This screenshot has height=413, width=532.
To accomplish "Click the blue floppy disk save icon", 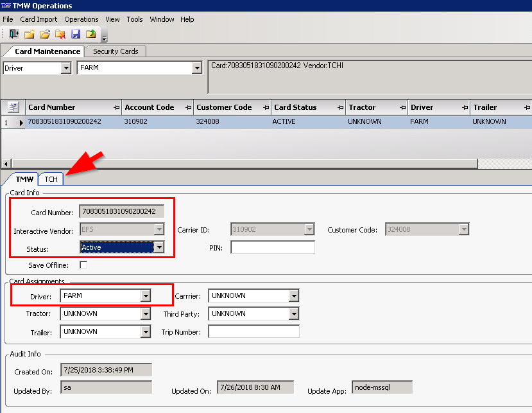I will coord(76,34).
